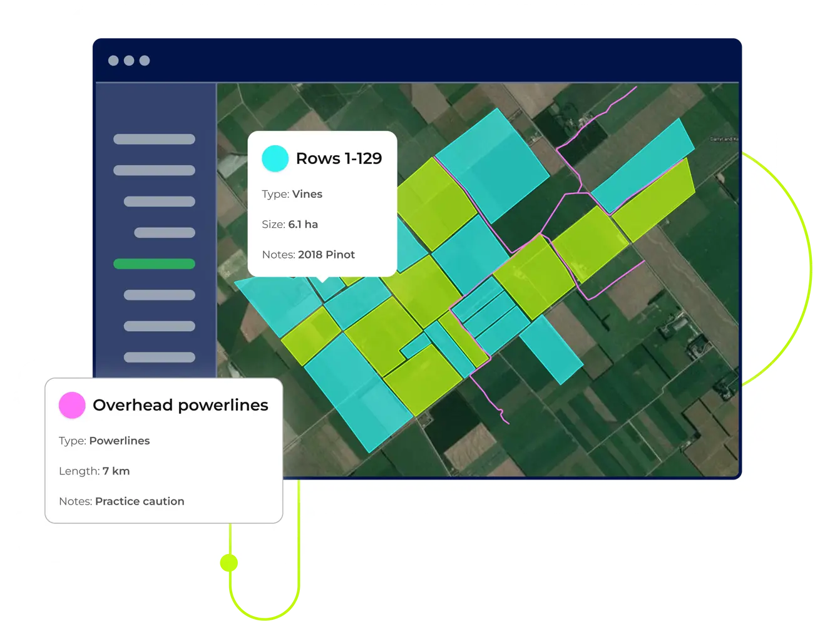The image size is (840, 641).
Task: Select the Overhead powerlines label
Action: [180, 405]
